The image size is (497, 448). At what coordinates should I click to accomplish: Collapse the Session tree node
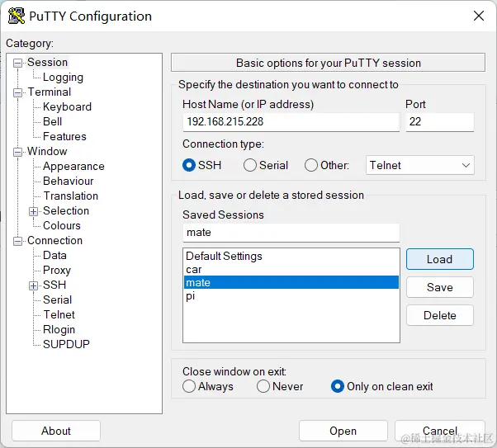(x=18, y=63)
